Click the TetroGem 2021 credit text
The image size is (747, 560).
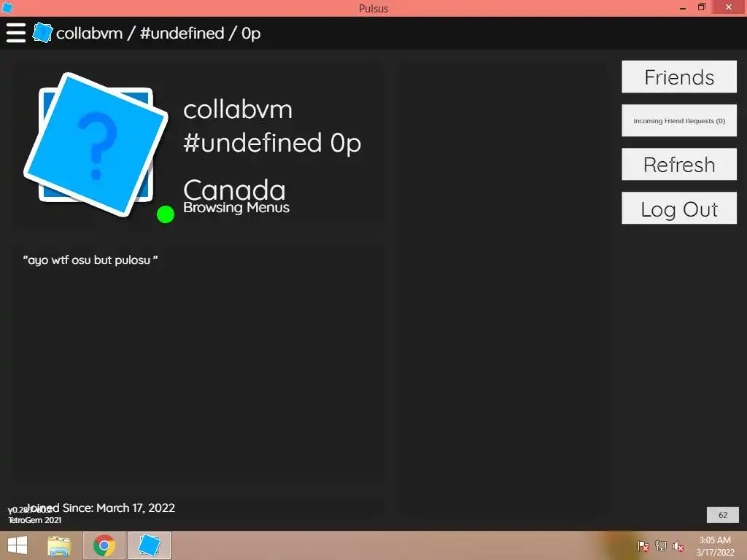tap(35, 520)
